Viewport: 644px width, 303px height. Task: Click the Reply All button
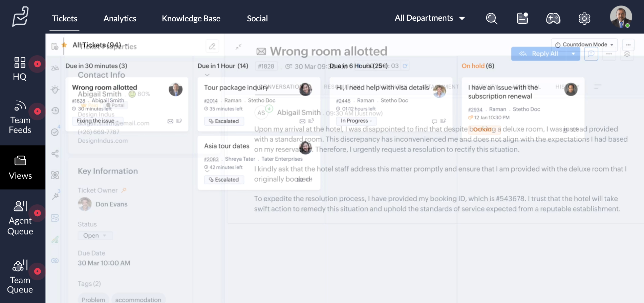click(x=539, y=54)
